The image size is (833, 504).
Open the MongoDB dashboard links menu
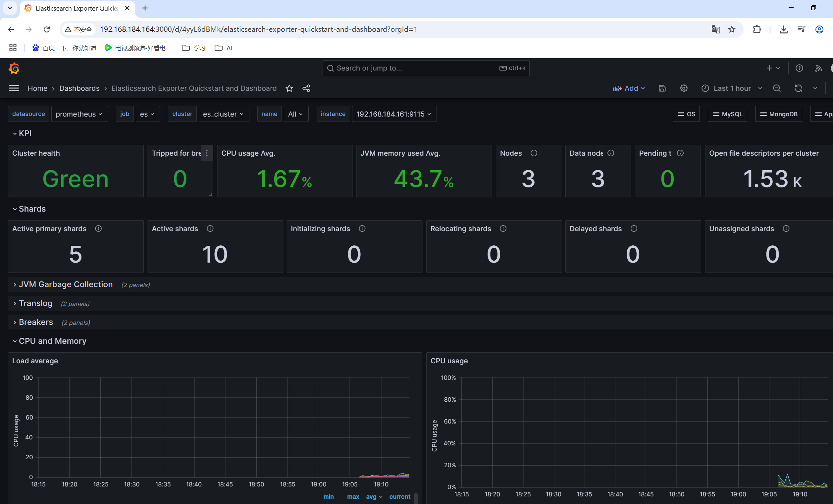(778, 114)
